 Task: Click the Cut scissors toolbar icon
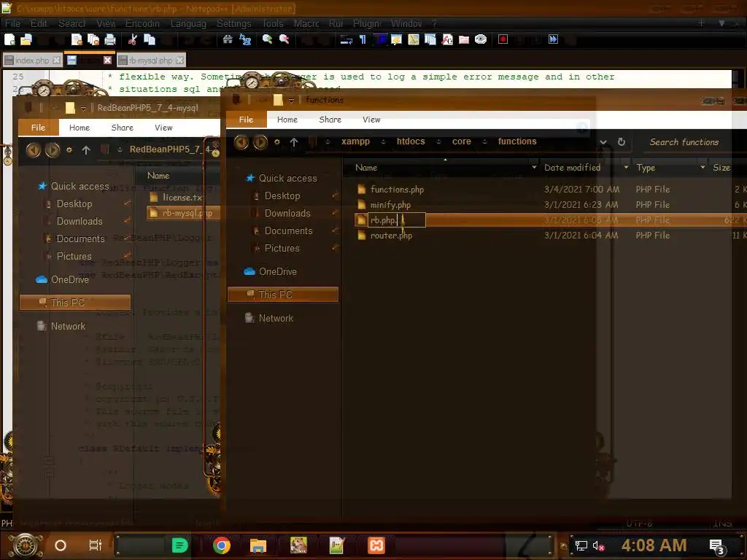133,39
